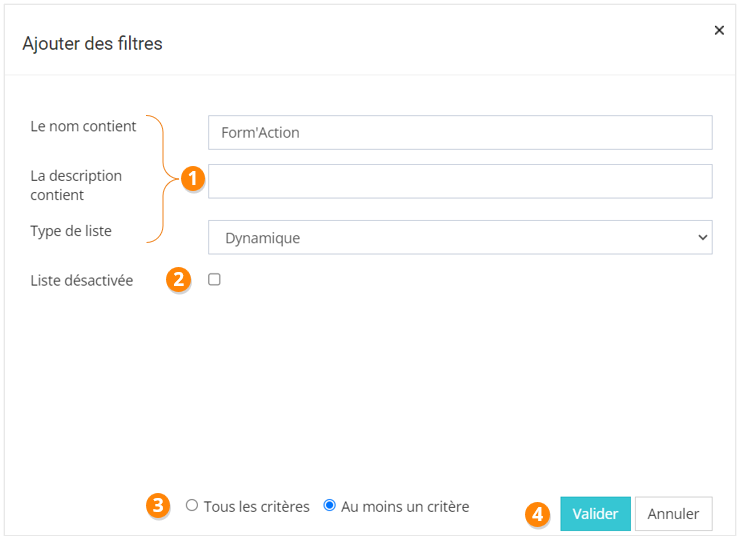Click the empty description contains field
Screen dimensions: 741x536
tap(460, 181)
